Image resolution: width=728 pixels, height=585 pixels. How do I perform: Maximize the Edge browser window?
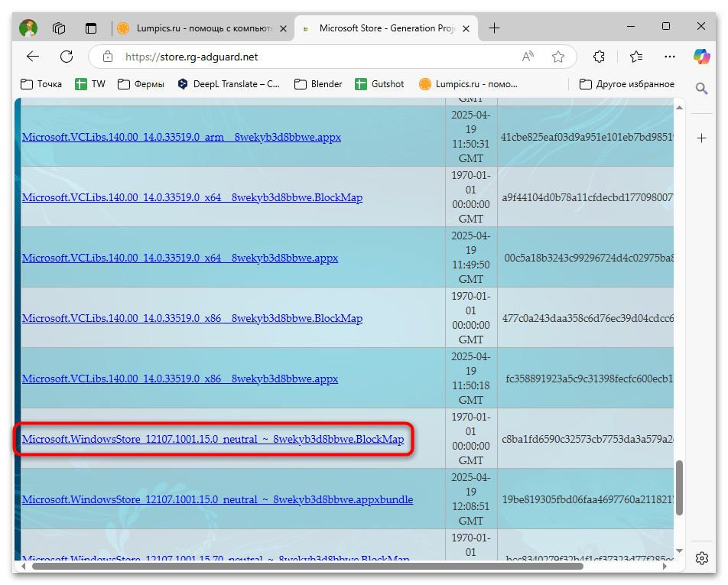(x=666, y=27)
